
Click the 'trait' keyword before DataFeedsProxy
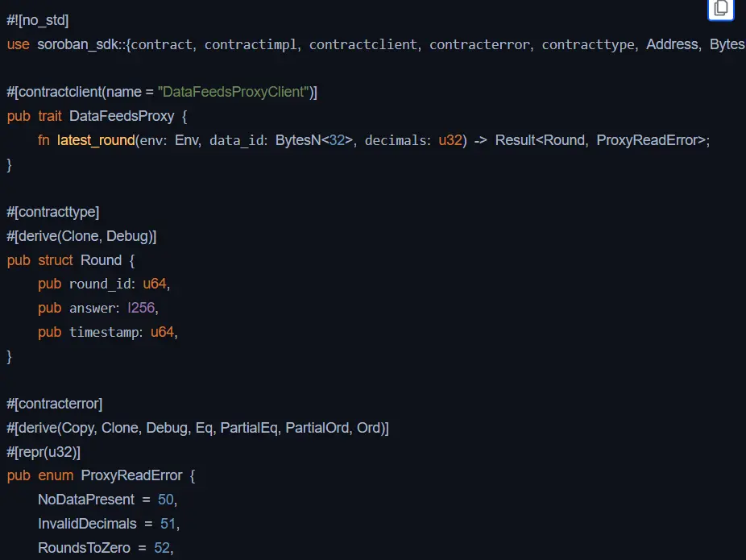pyautogui.click(x=50, y=116)
